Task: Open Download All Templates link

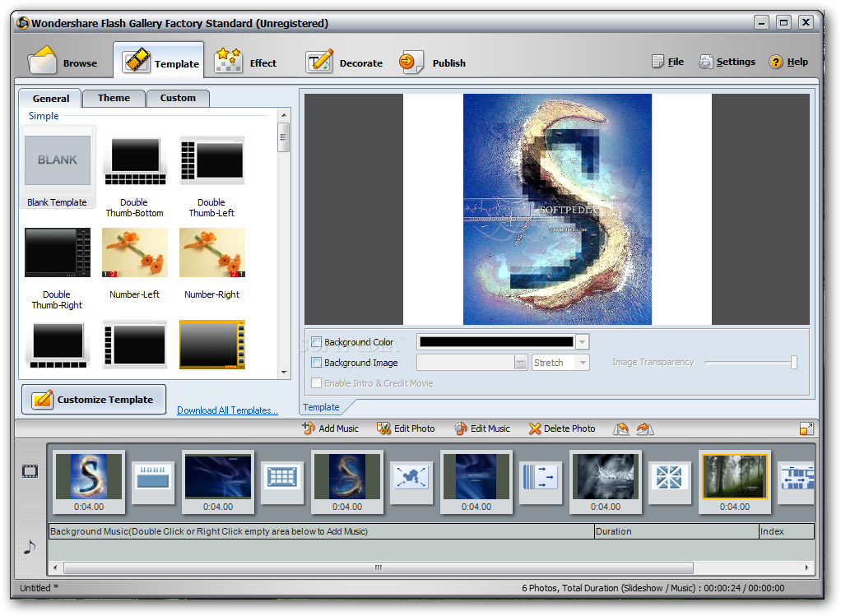Action: (227, 410)
